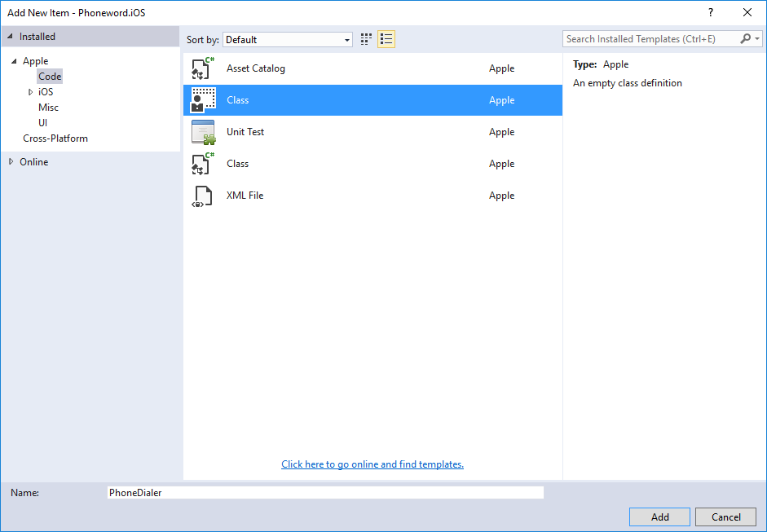
Task: Switch to medium icons list view
Action: [386, 39]
